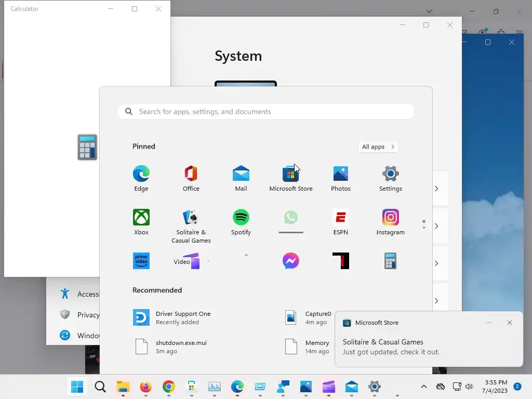The height and width of the screenshot is (399, 532).
Task: Focus the Start menu search box
Action: tap(266, 112)
